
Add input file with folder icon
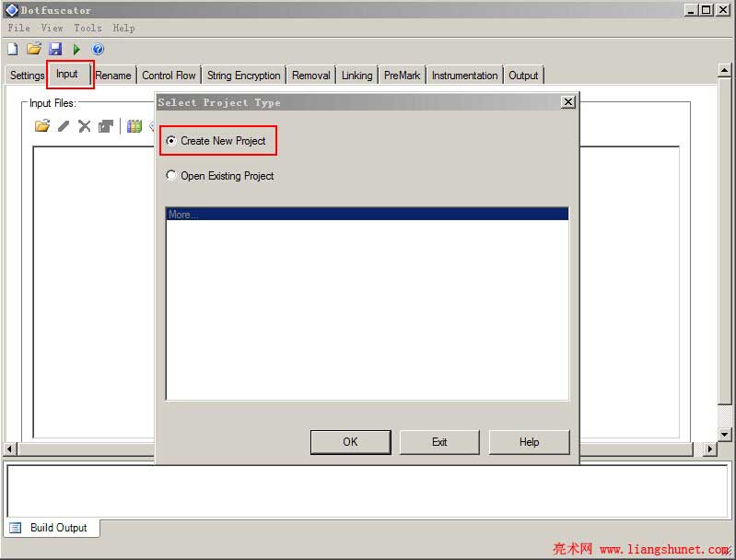click(42, 126)
